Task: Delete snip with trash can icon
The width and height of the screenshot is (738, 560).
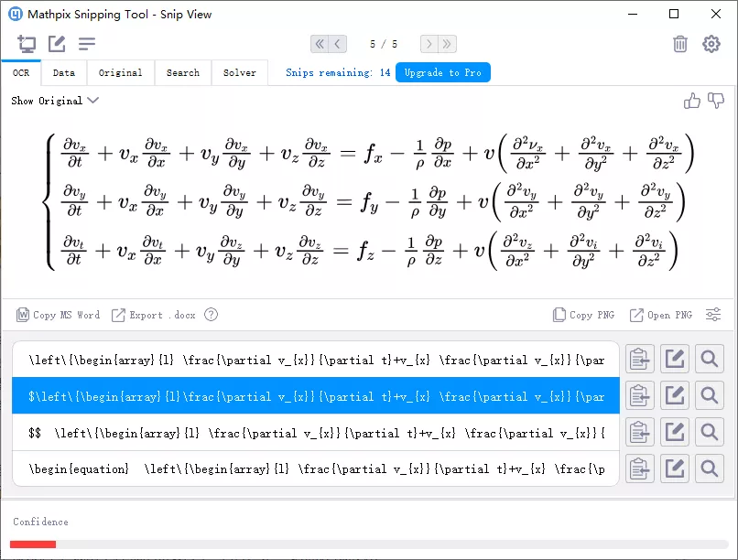Action: point(680,44)
